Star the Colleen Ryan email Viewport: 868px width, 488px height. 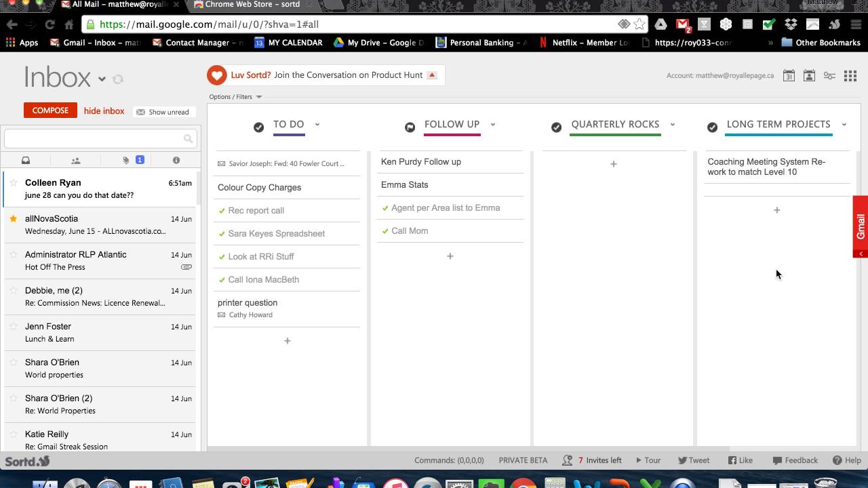[x=14, y=183]
